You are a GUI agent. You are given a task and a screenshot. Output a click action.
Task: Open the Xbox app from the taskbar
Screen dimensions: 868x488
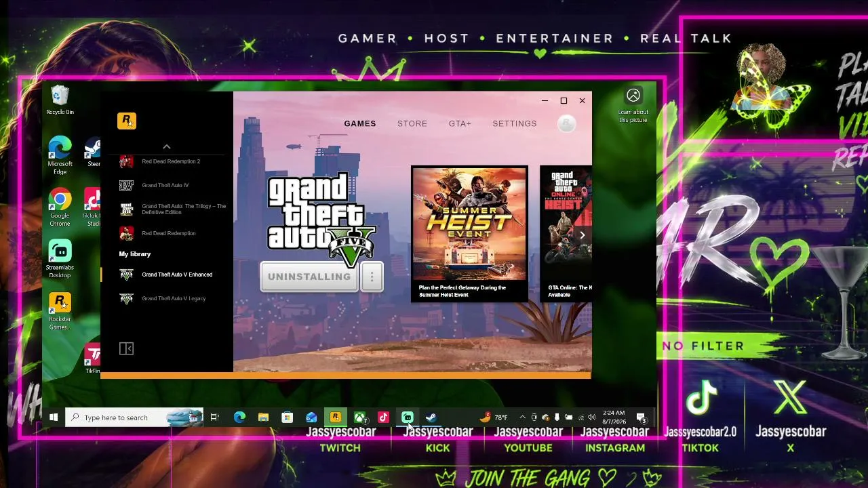click(x=360, y=418)
